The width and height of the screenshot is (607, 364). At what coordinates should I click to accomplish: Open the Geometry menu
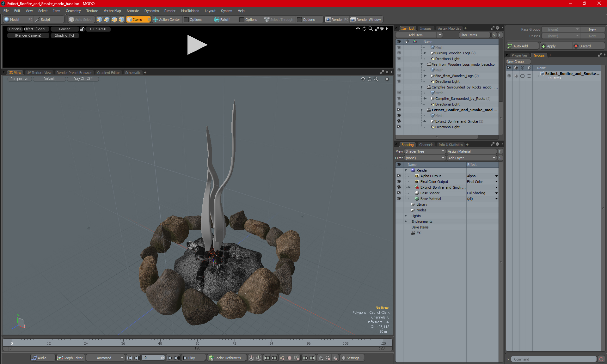73,11
